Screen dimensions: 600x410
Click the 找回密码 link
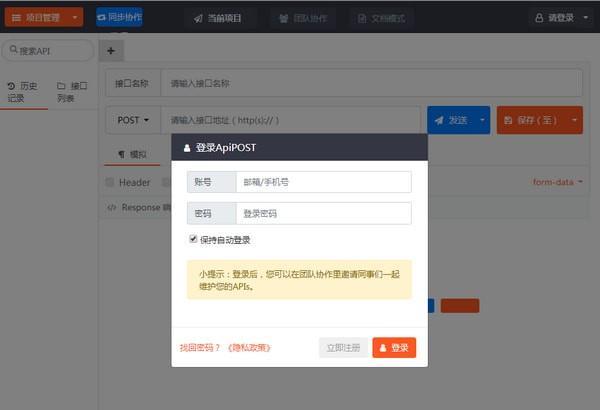tap(199, 348)
